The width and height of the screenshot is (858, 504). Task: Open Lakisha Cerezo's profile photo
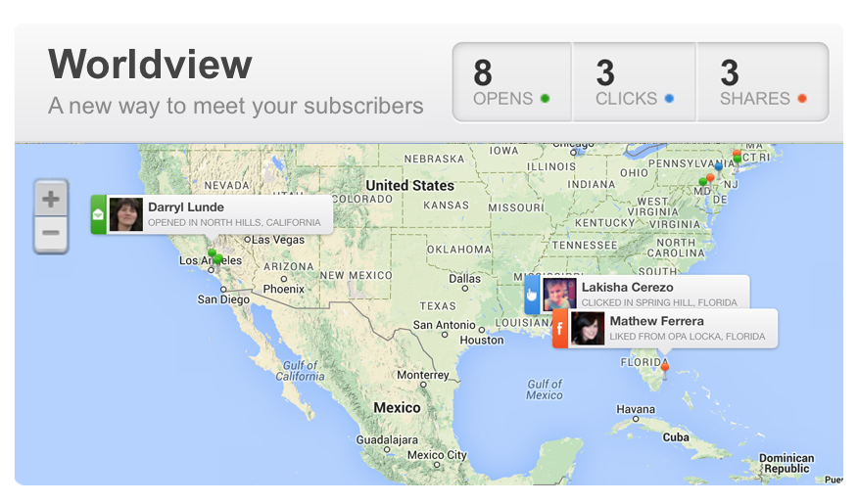559,294
